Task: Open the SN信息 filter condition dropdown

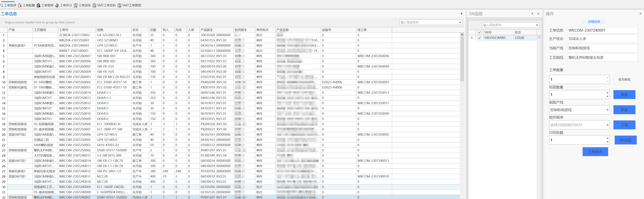Action: point(537,25)
